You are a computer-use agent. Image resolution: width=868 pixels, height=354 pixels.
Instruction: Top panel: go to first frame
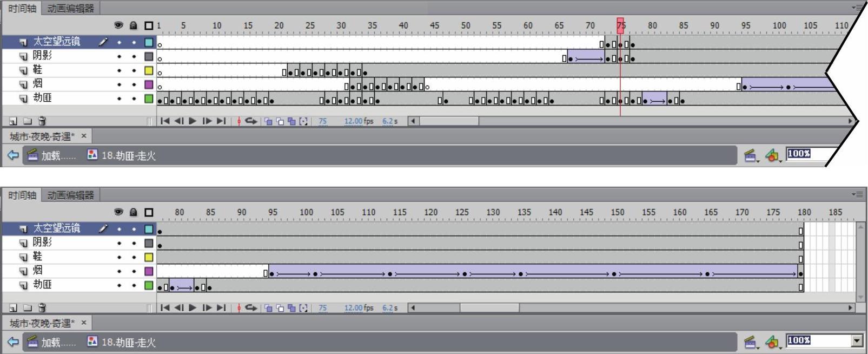tap(165, 121)
